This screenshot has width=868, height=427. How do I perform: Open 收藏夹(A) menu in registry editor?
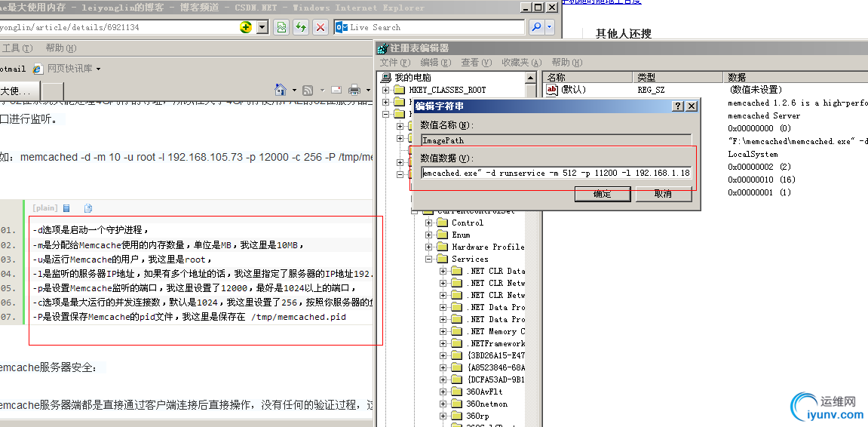point(521,63)
